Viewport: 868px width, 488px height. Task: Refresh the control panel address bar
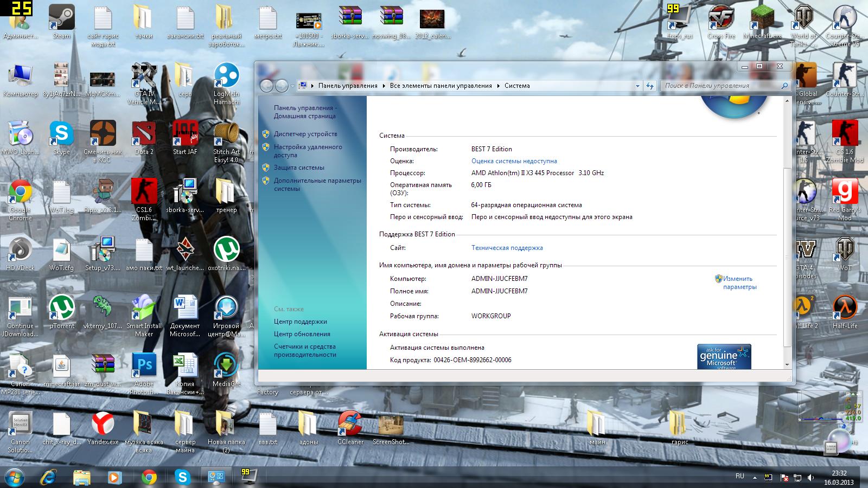650,86
